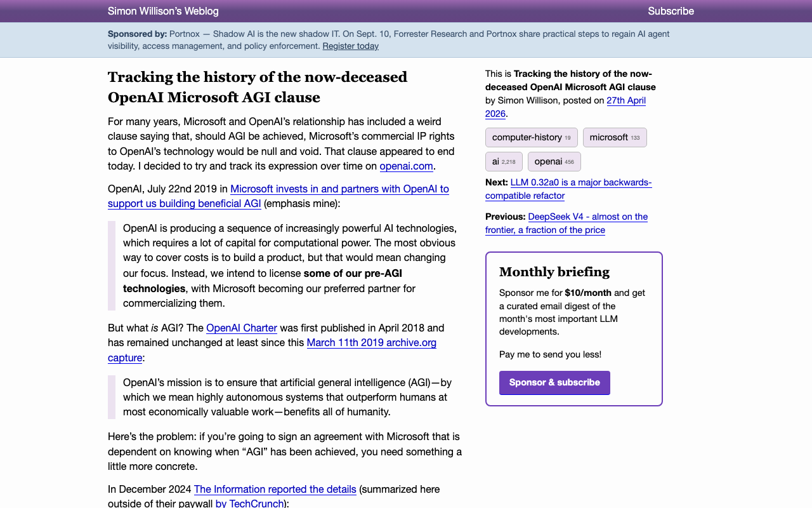This screenshot has width=812, height=508.
Task: Open the openai.com link
Action: pos(406,166)
